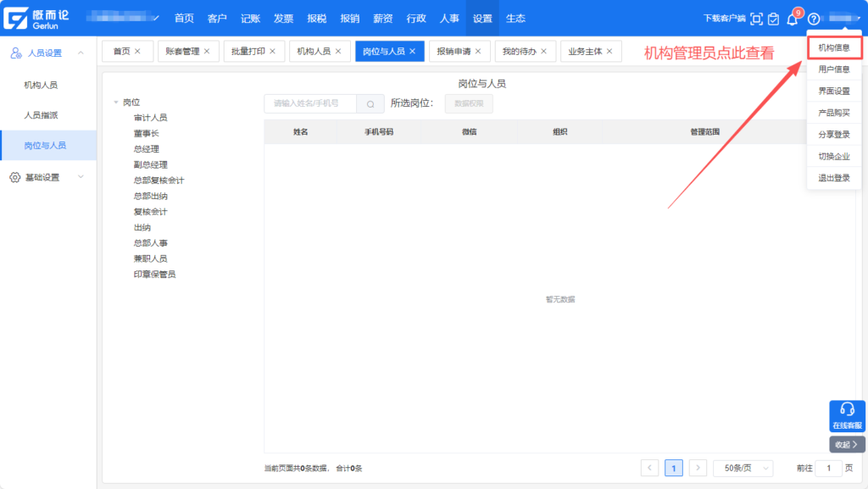The image size is (868, 489).
Task: Click the 数据权限 button
Action: [469, 103]
